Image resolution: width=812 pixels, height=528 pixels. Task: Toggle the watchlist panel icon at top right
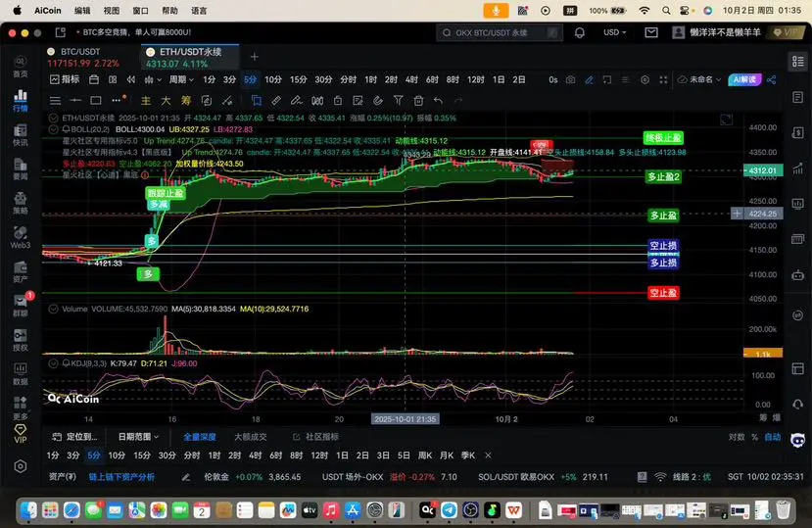[797, 61]
